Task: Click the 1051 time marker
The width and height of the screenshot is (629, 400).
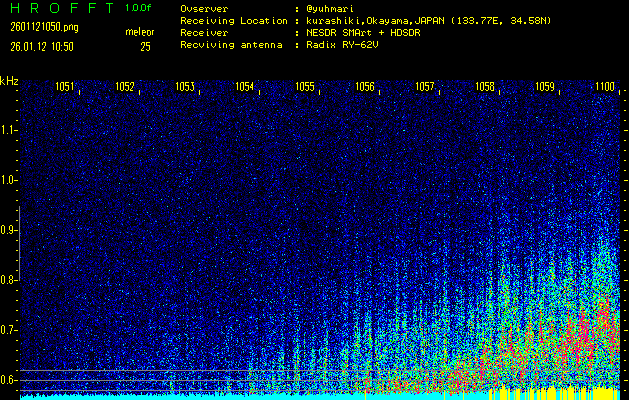Action: (x=64, y=87)
